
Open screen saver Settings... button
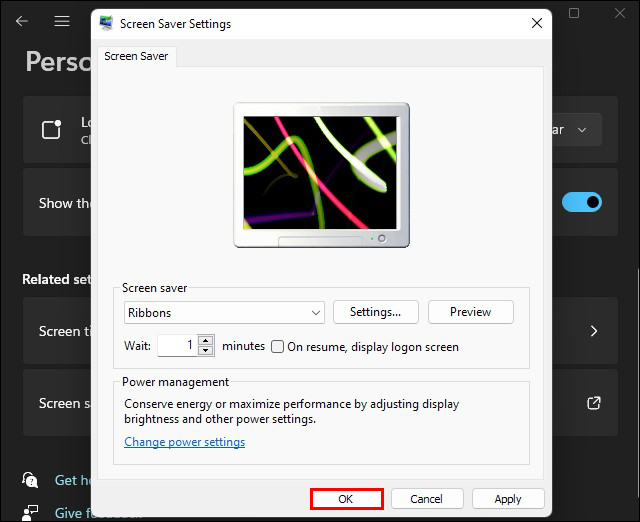tap(376, 312)
